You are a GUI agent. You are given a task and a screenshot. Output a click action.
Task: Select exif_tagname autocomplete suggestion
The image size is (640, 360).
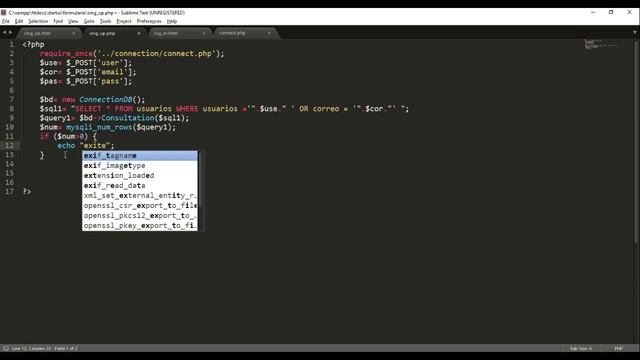(x=140, y=156)
